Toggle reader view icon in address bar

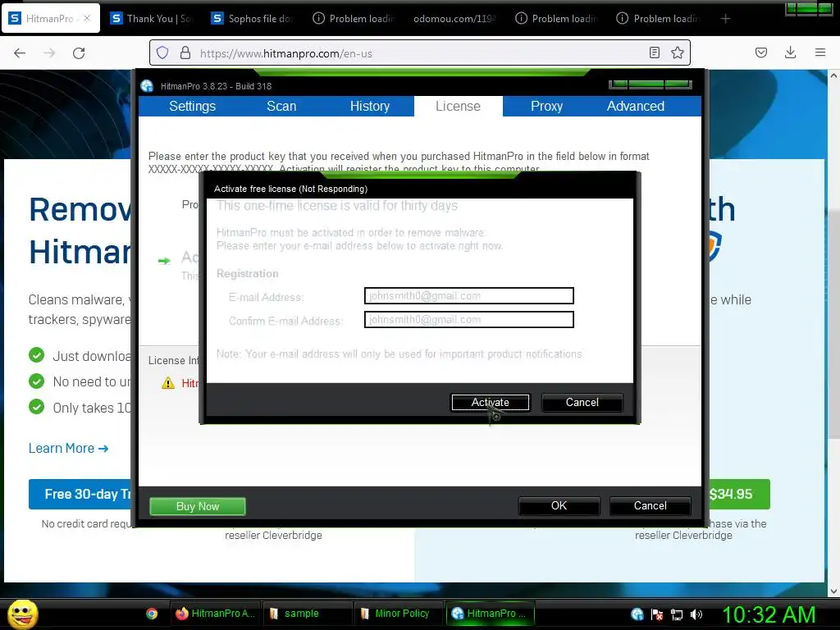654,52
